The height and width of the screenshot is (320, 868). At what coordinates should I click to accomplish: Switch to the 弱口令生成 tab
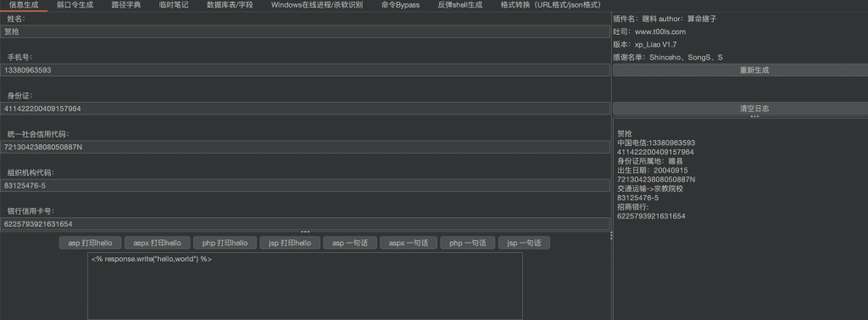tap(75, 5)
